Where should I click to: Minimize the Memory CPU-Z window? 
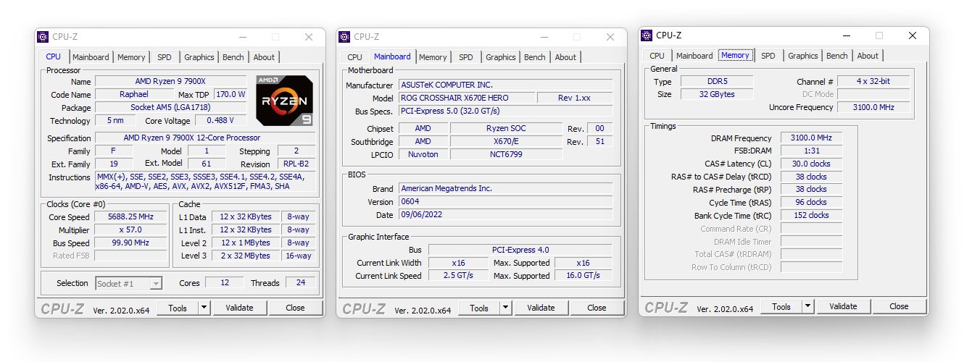coord(846,35)
